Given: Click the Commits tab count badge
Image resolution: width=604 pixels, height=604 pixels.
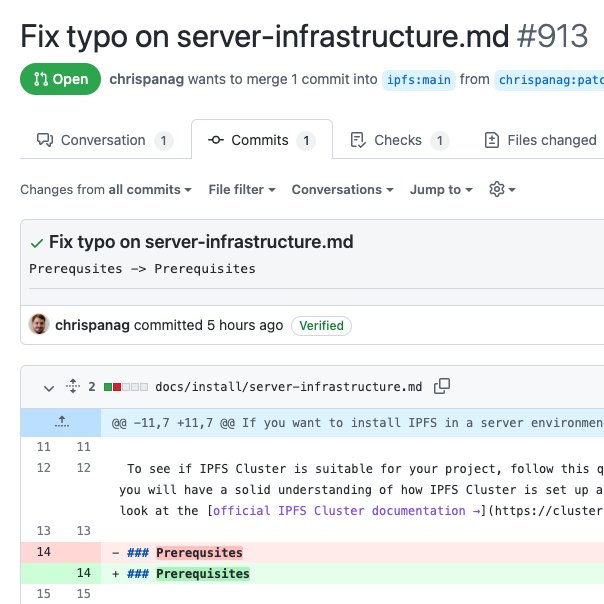Looking at the screenshot, I should [306, 141].
